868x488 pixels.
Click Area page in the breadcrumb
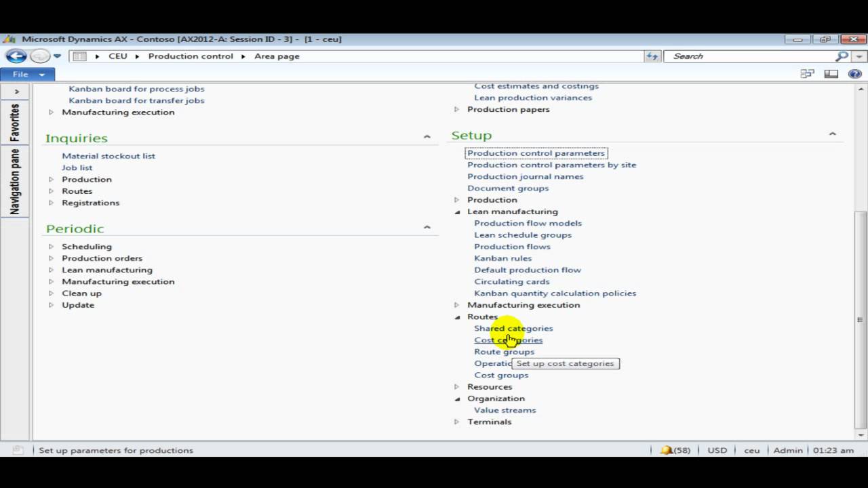point(277,56)
